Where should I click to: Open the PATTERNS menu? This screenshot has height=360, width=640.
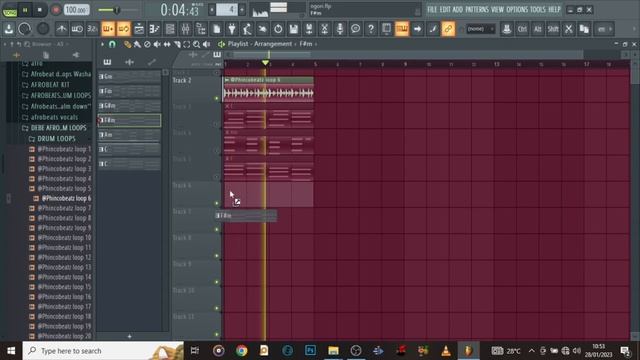click(x=477, y=9)
